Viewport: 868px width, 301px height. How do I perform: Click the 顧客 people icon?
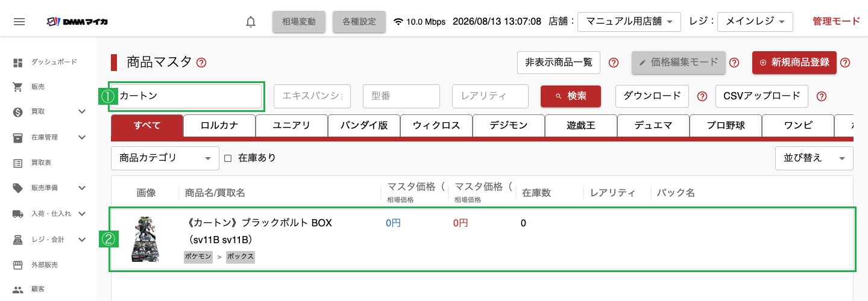click(x=18, y=290)
